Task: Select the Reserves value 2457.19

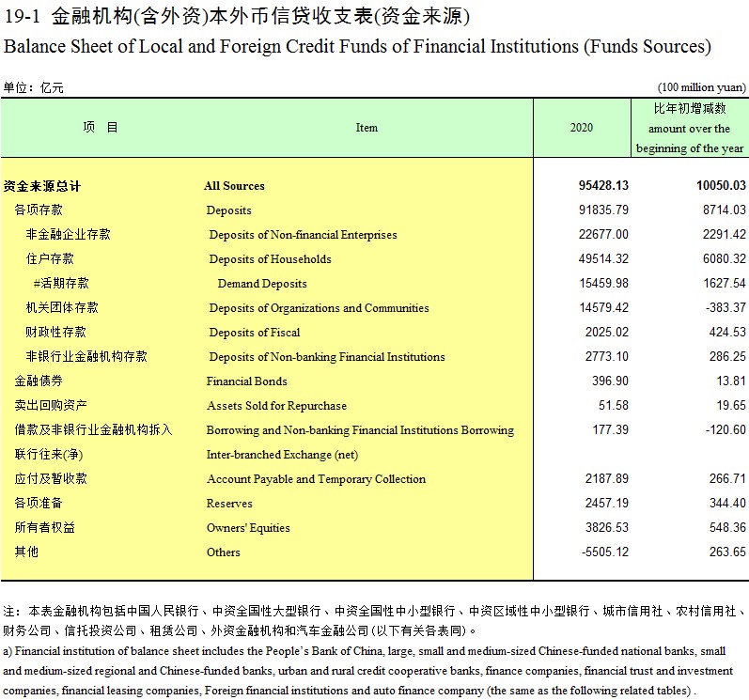Action: [x=607, y=503]
